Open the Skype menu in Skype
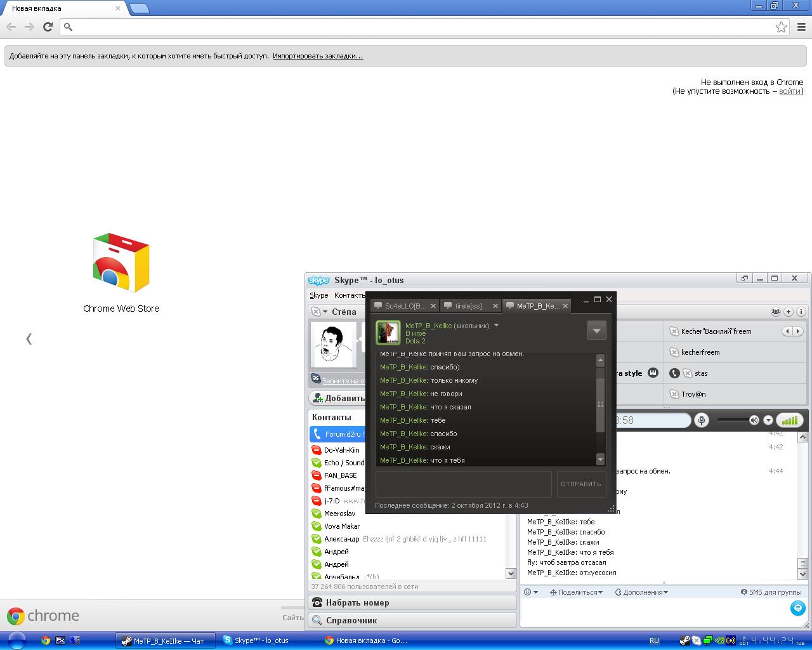Screen dimensions: 812x650 click(x=319, y=295)
